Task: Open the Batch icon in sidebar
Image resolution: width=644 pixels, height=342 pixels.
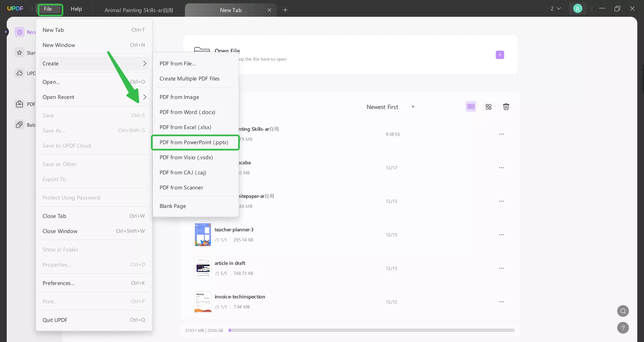Action: point(20,125)
